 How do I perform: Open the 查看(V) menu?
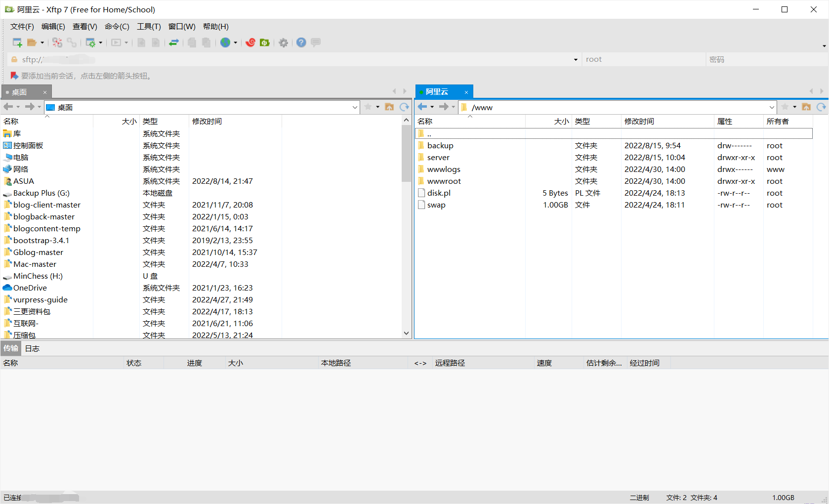tap(85, 27)
